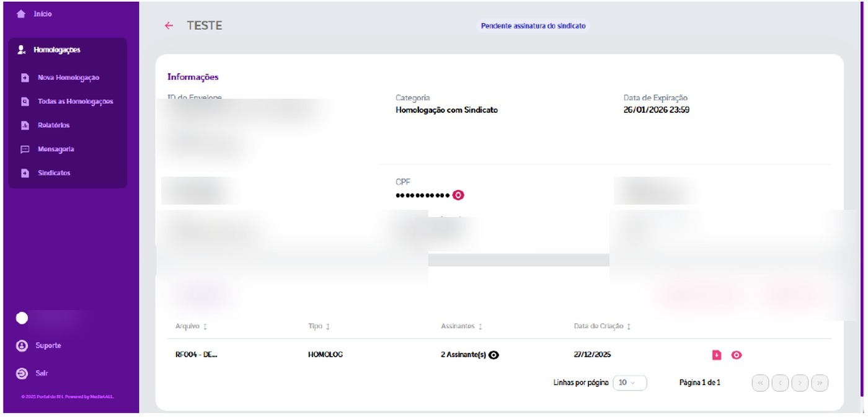Open Nova Homologação from the sidebar
This screenshot has width=868, height=418.
point(68,78)
